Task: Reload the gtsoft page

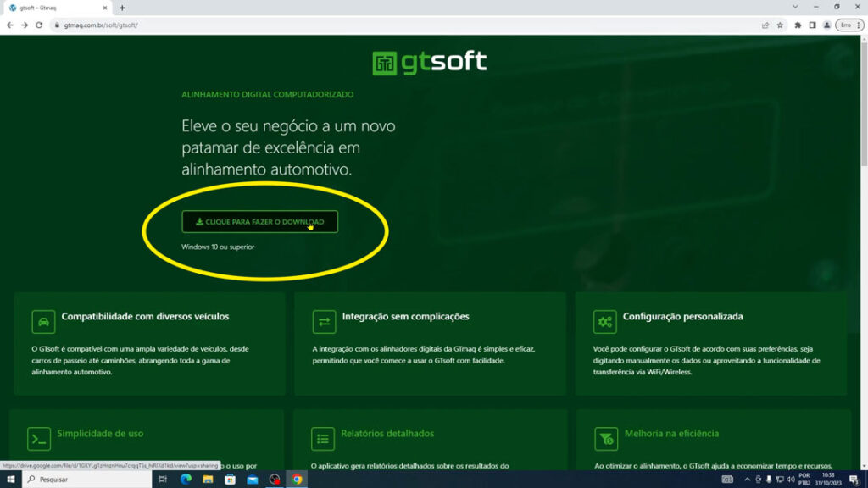Action: click(39, 25)
